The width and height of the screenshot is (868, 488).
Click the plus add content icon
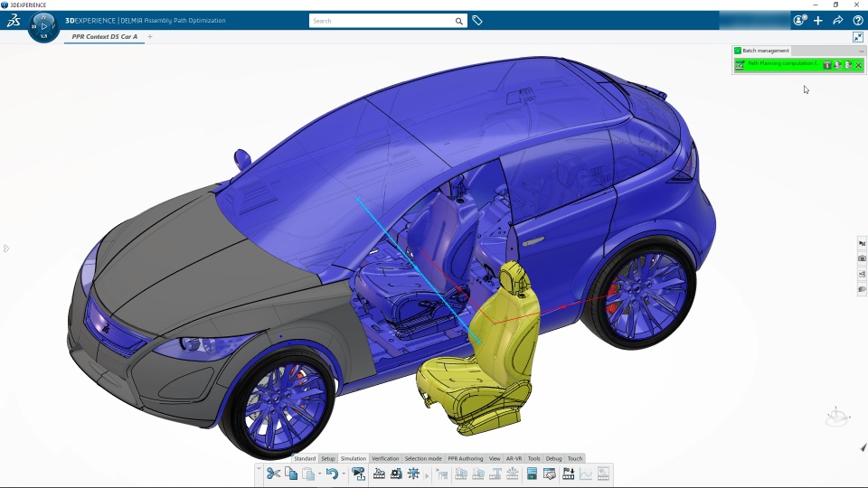click(x=818, y=21)
